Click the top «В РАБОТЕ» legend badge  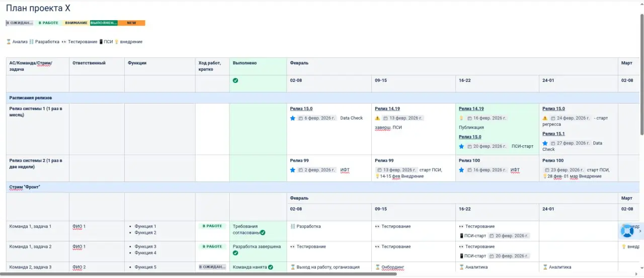pos(48,23)
